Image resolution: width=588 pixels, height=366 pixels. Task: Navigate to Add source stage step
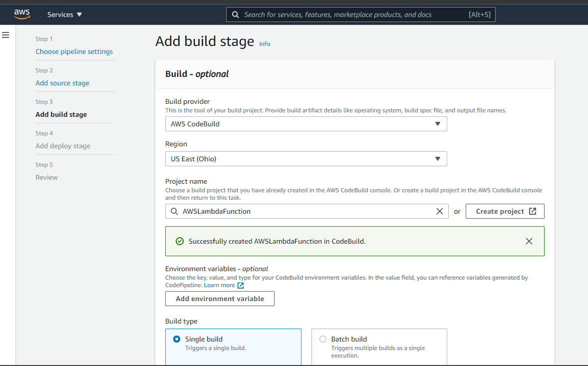62,83
